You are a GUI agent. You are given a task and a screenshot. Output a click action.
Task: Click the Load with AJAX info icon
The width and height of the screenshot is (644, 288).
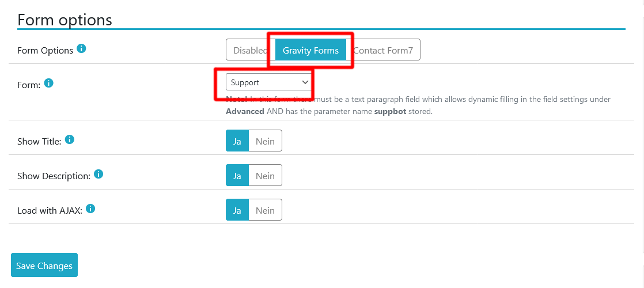tap(90, 209)
